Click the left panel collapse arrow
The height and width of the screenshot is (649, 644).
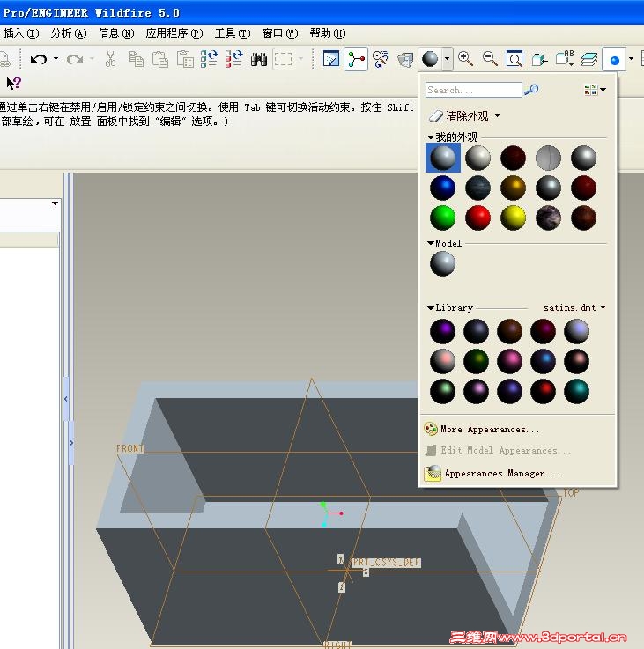(66, 399)
